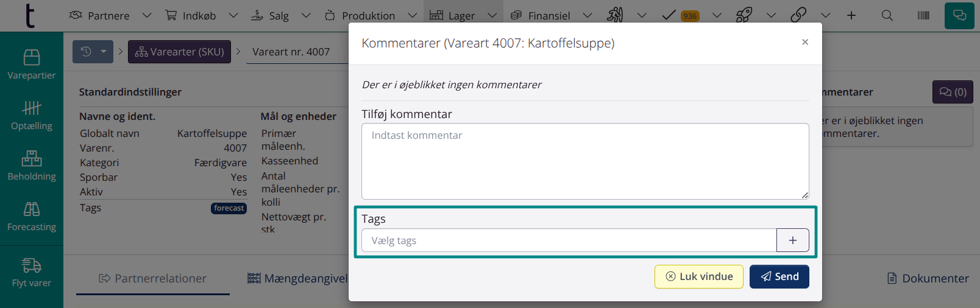The height and width of the screenshot is (308, 980).
Task: Expand chevron next to running person icon
Action: [x=642, y=16]
